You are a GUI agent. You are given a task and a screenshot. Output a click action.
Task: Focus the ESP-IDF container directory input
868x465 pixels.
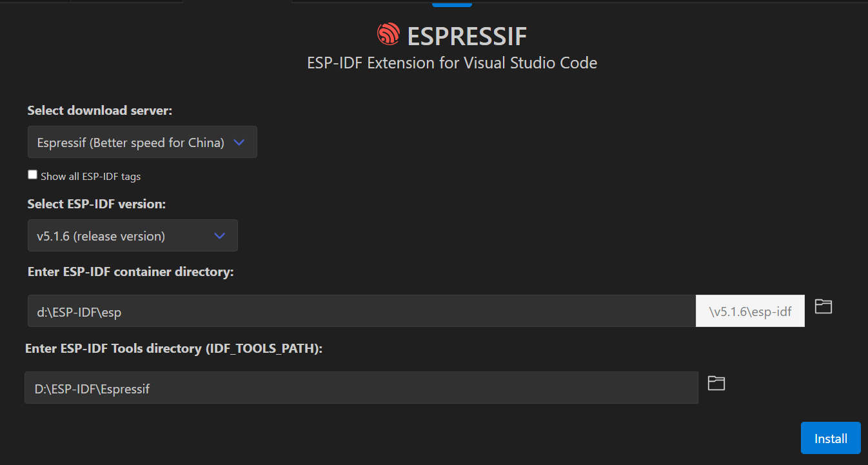(360, 310)
